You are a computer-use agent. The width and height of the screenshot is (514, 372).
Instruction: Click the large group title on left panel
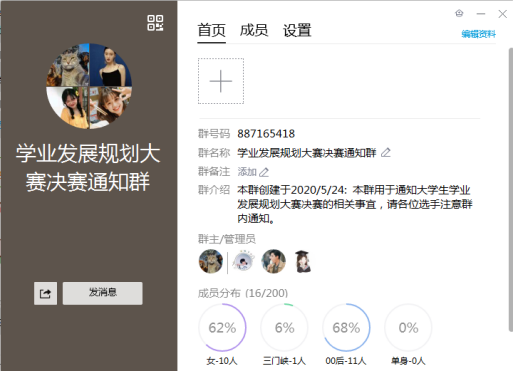click(88, 168)
